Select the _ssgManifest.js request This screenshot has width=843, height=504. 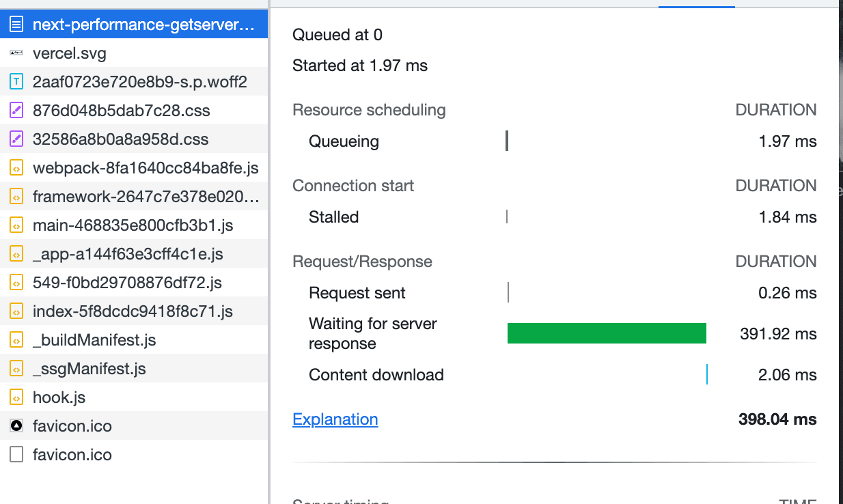(89, 369)
